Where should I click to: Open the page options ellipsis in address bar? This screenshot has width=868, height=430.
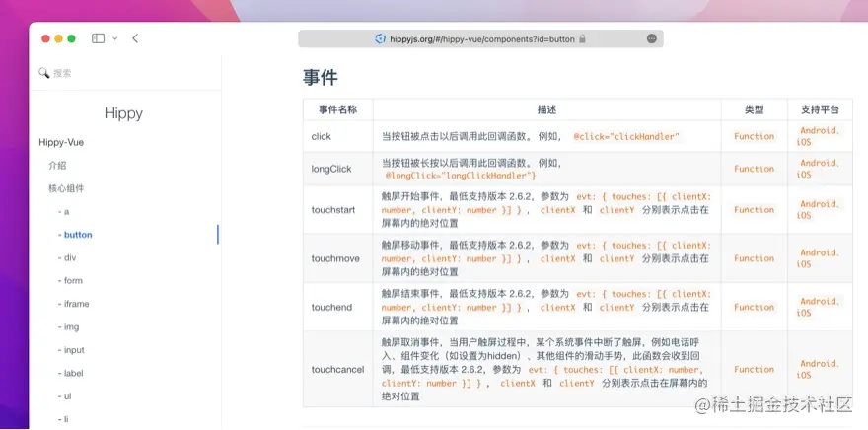click(x=652, y=38)
